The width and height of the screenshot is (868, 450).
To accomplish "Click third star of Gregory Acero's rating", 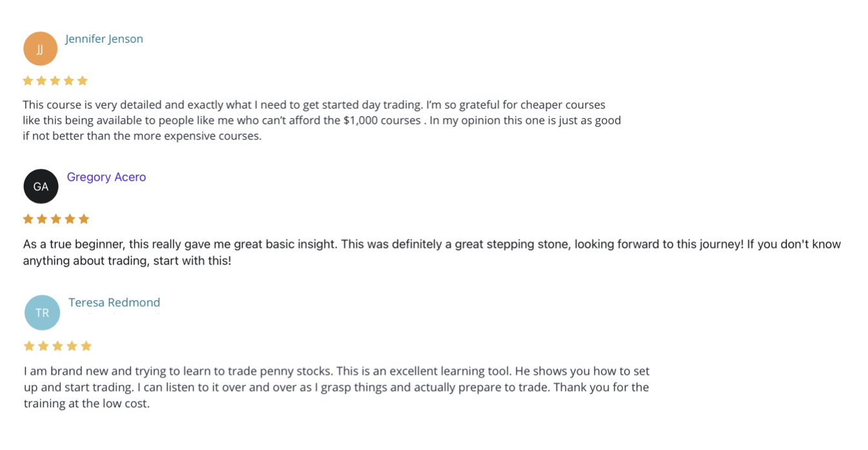I will pos(55,219).
